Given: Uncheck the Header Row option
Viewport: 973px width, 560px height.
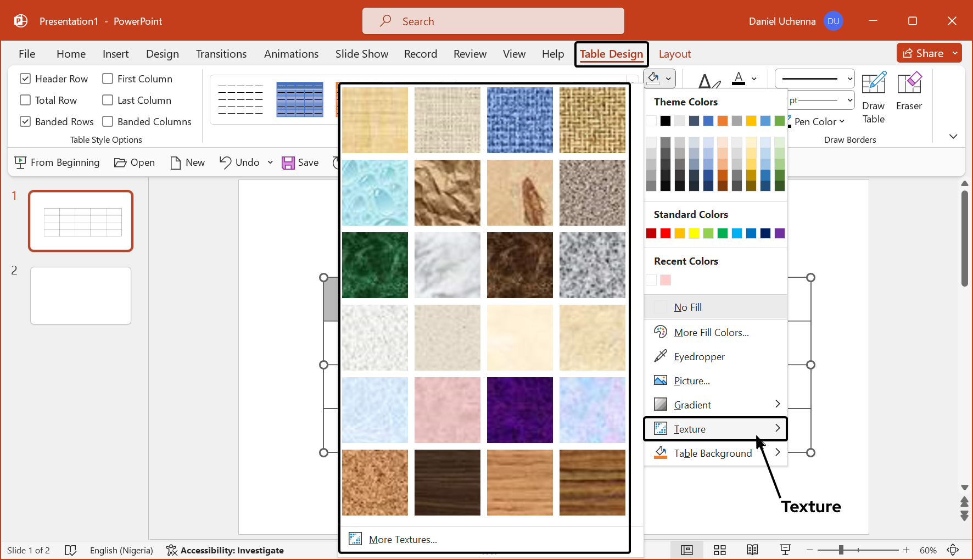Looking at the screenshot, I should [x=25, y=79].
